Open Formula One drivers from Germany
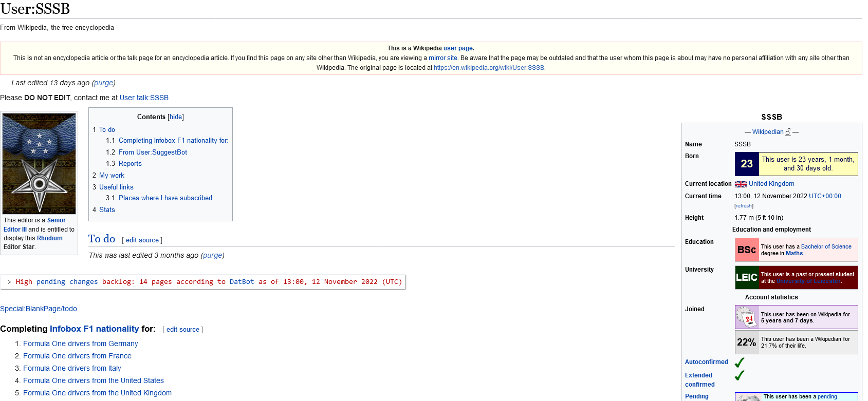The image size is (868, 401). click(81, 343)
